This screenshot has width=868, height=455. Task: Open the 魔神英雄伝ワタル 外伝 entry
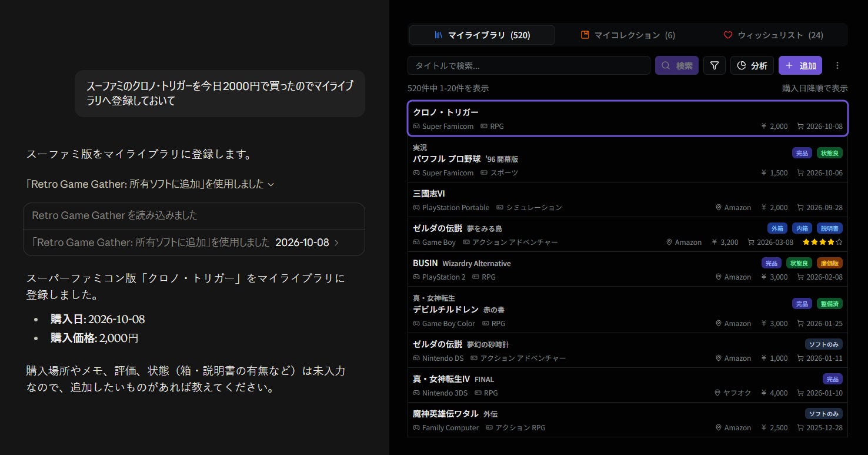coord(627,420)
